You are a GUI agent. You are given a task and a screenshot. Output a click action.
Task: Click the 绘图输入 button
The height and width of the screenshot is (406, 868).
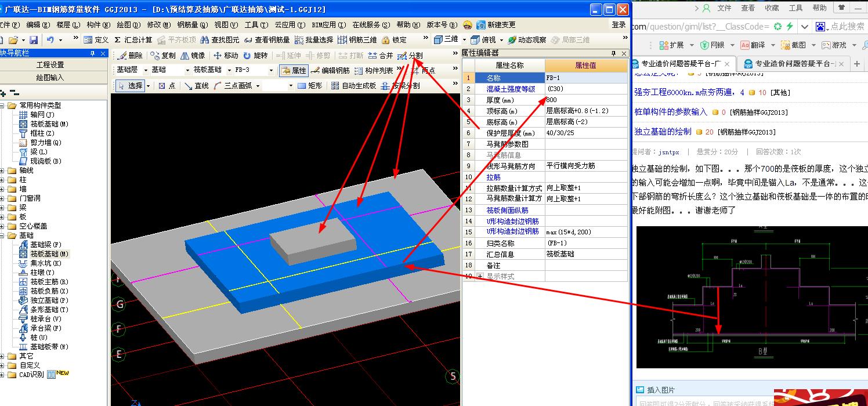click(x=50, y=78)
